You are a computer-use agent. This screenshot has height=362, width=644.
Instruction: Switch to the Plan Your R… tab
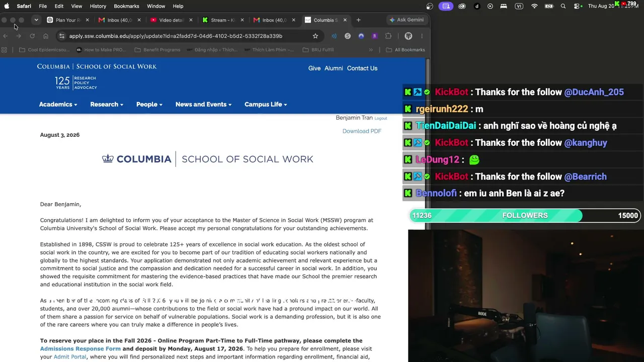click(x=68, y=20)
